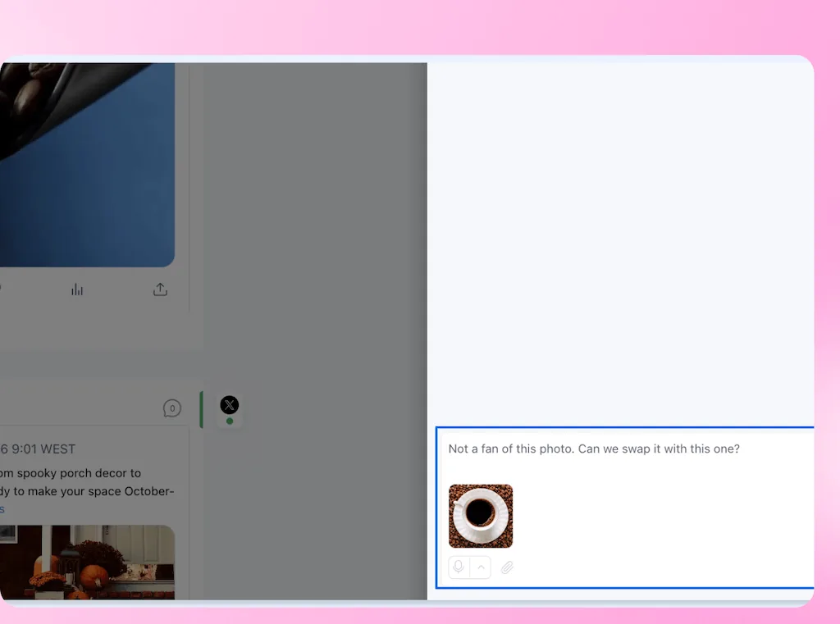Expand the chevron next to microphone
Viewport: 840px width, 624px height.
(481, 567)
